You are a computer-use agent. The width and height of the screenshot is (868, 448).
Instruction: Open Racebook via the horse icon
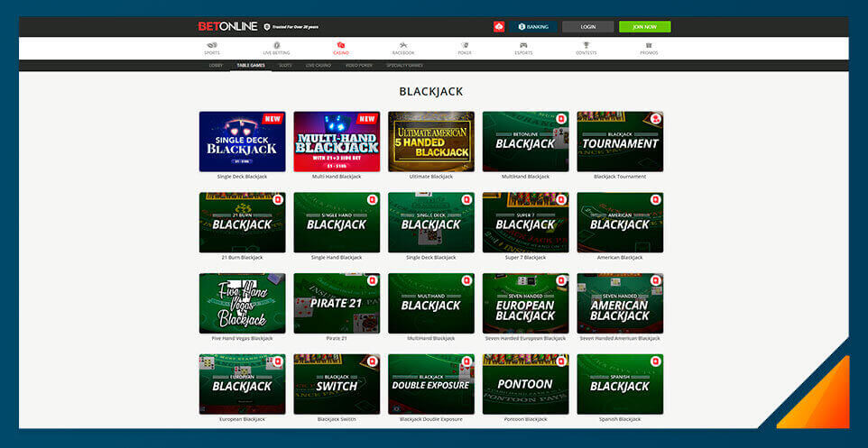coord(403,45)
